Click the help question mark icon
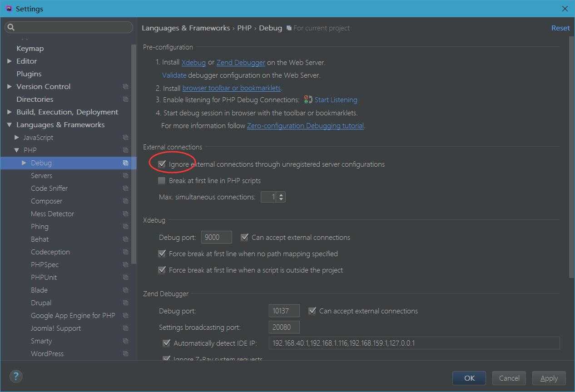This screenshot has height=392, width=575. [x=16, y=376]
